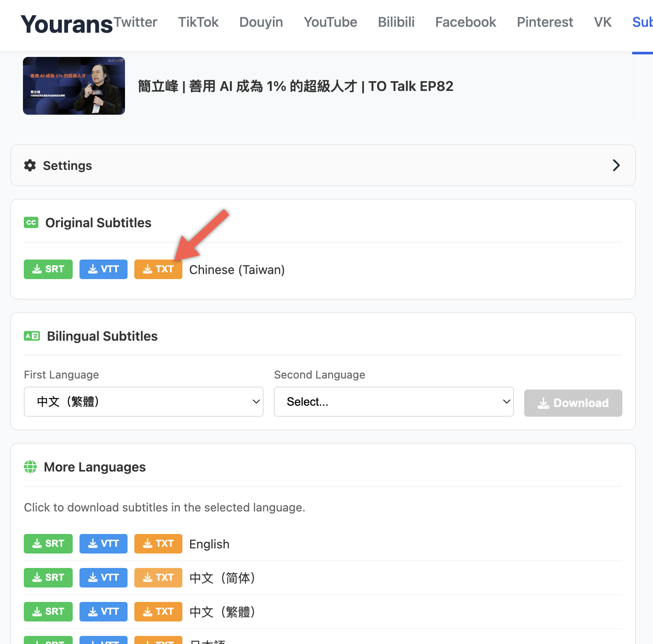The height and width of the screenshot is (644, 653).
Task: Click the bilingual Download button
Action: [x=573, y=403]
